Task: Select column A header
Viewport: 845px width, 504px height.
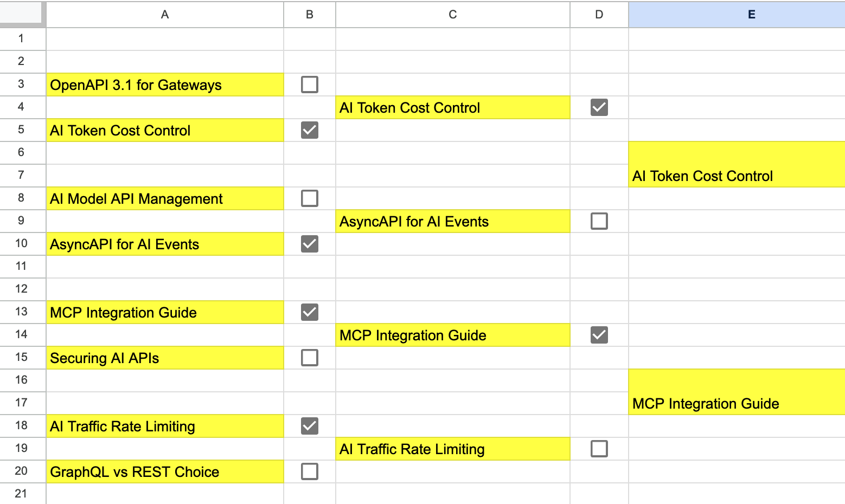Action: pos(165,15)
